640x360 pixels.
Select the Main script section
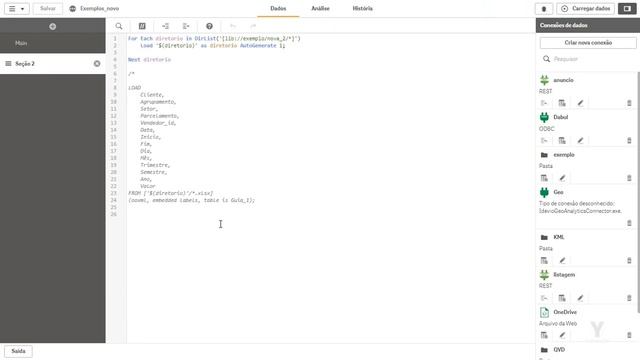(x=53, y=43)
